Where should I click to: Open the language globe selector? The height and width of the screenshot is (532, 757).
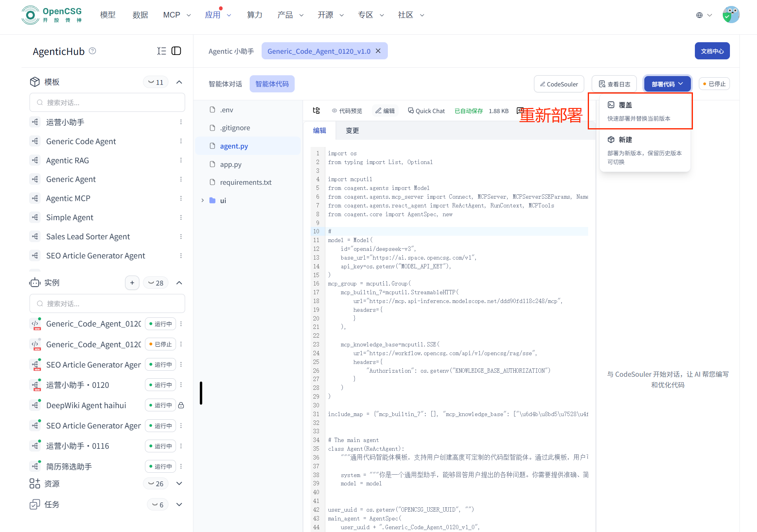pos(703,15)
